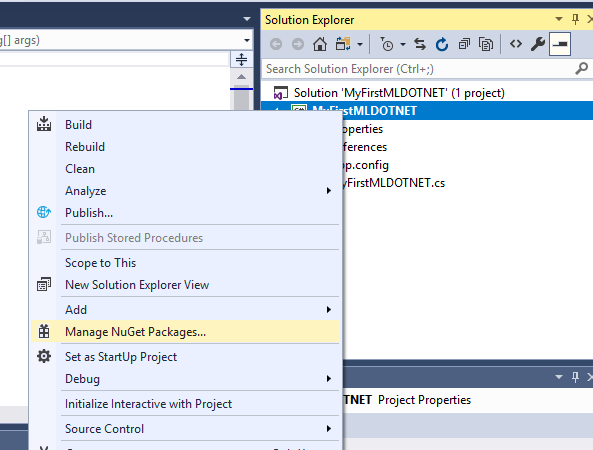Expand the Analyze submenu
This screenshot has width=593, height=450.
(185, 191)
